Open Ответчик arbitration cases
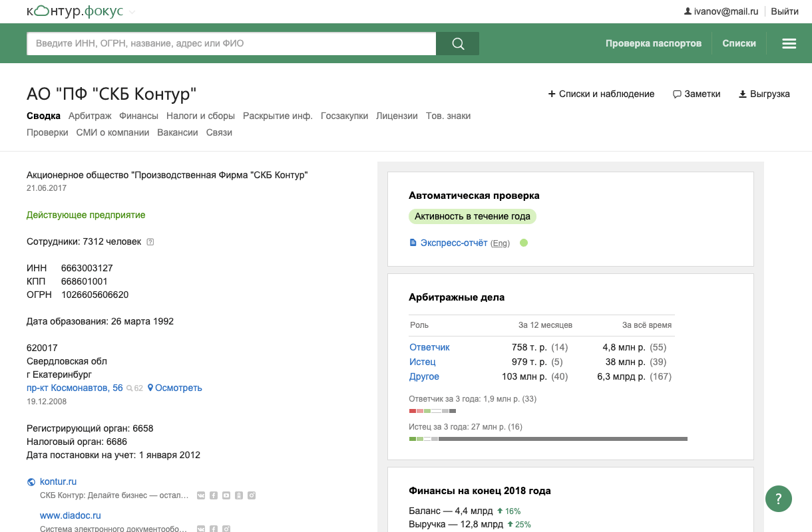 [429, 347]
